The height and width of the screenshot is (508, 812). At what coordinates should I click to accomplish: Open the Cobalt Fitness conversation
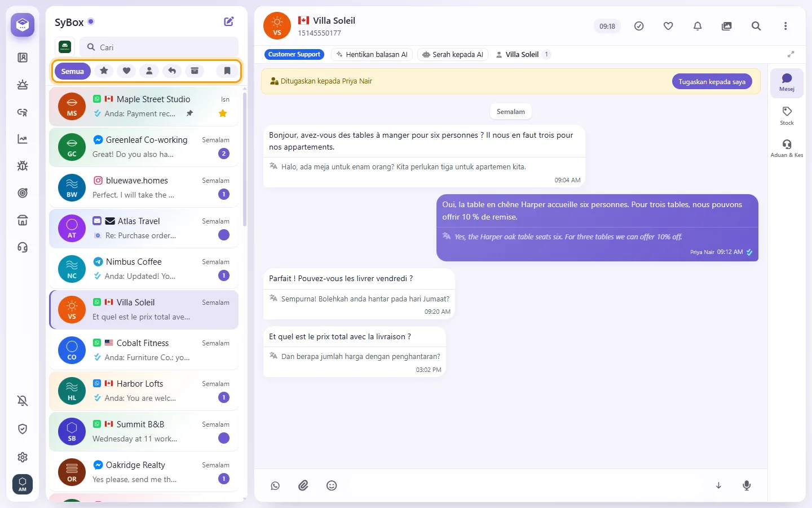pyautogui.click(x=144, y=350)
